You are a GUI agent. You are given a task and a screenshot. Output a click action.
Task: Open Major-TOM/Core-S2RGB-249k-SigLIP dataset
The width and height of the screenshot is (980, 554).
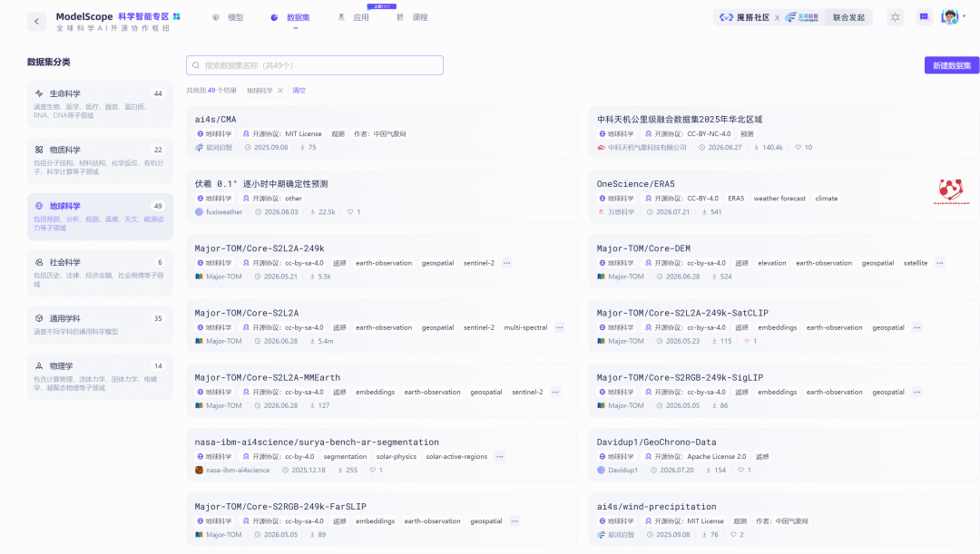click(680, 377)
